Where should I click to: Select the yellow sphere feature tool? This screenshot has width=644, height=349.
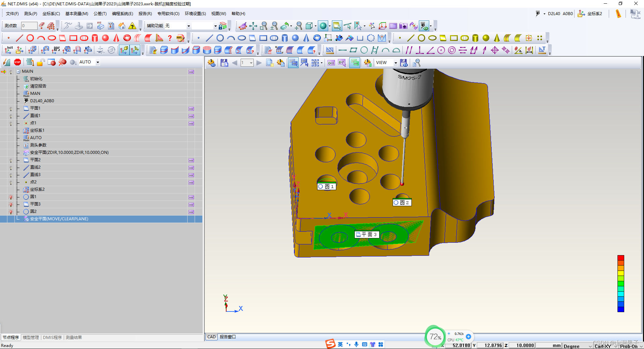(486, 38)
